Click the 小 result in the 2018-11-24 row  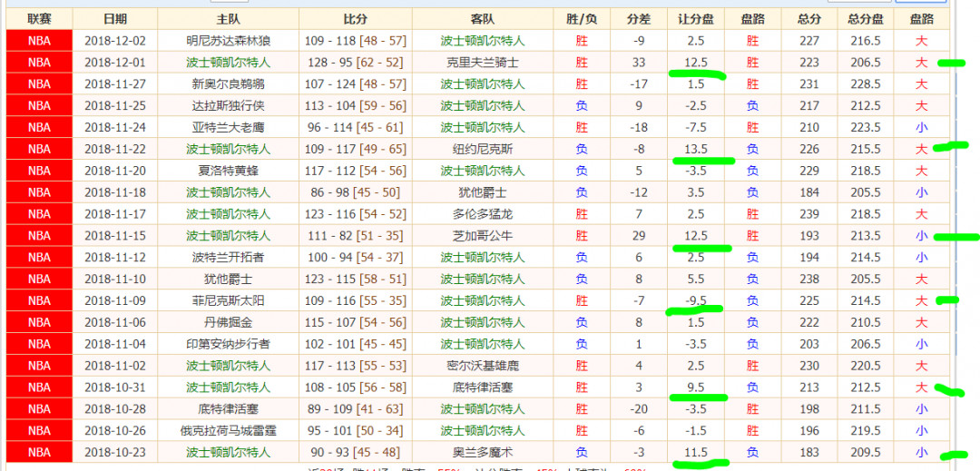(921, 127)
